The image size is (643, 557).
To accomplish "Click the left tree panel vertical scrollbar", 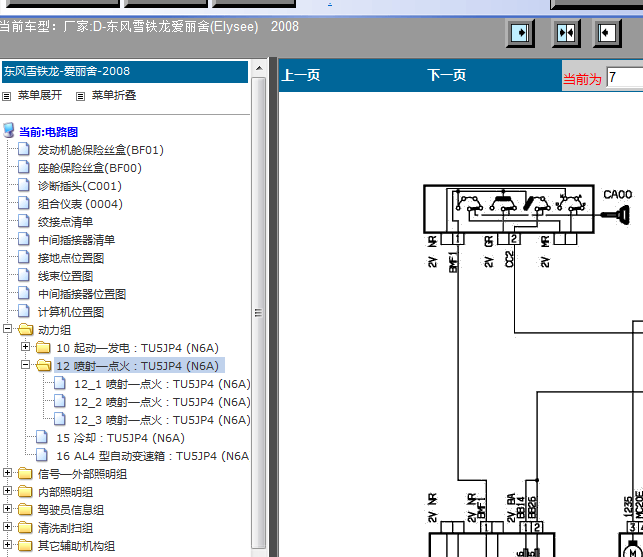I will (x=258, y=310).
